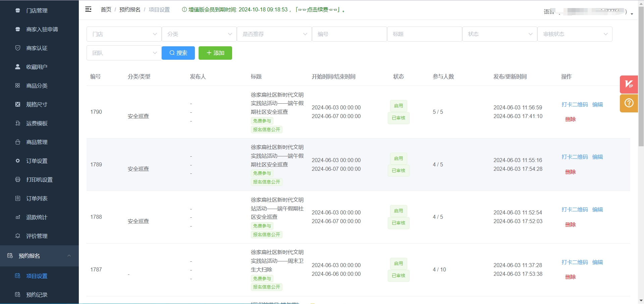The width and height of the screenshot is (644, 304).
Task: Click the info icon before the membership notice
Action: tap(184, 10)
